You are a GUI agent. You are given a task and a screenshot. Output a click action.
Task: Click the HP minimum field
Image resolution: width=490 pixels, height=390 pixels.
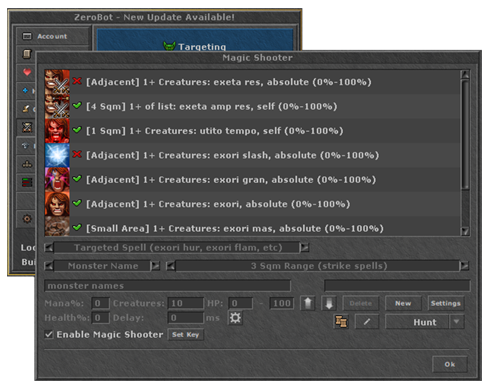[x=240, y=303]
